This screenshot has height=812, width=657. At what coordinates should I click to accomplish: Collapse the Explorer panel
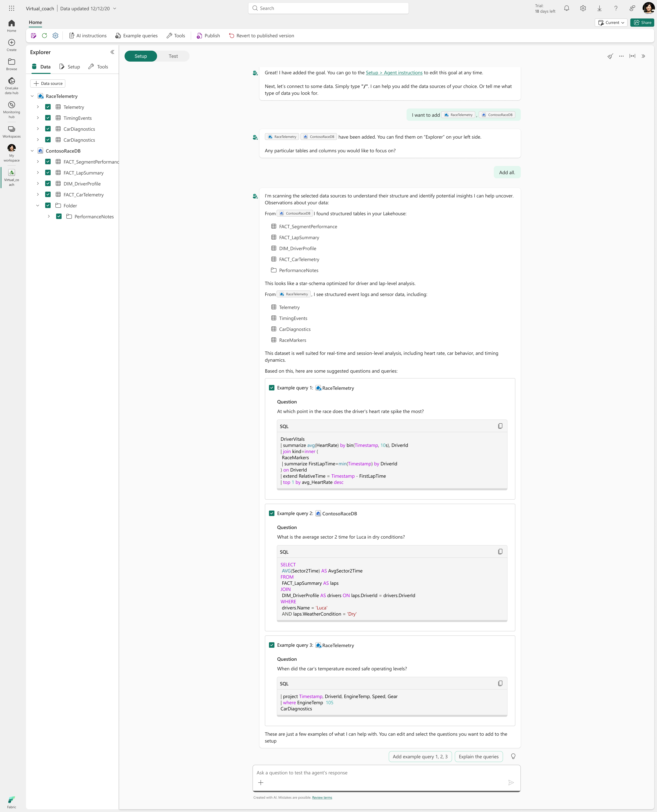[x=112, y=52]
